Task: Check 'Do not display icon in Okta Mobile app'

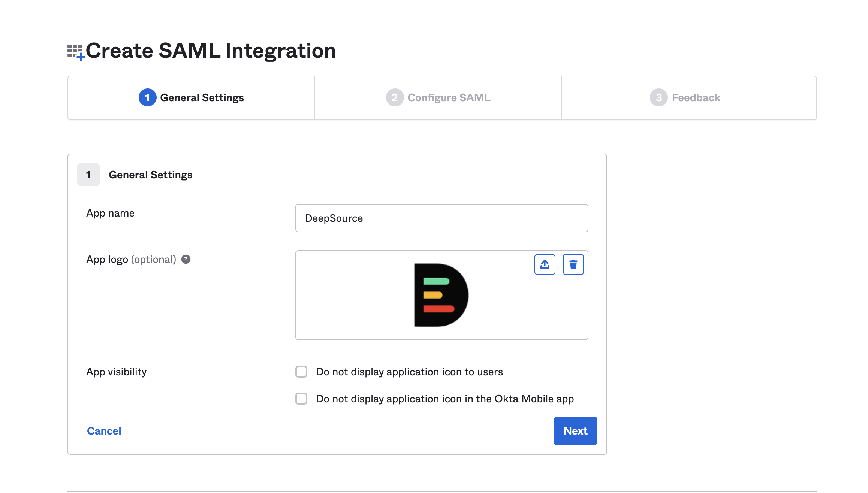Action: click(x=301, y=399)
